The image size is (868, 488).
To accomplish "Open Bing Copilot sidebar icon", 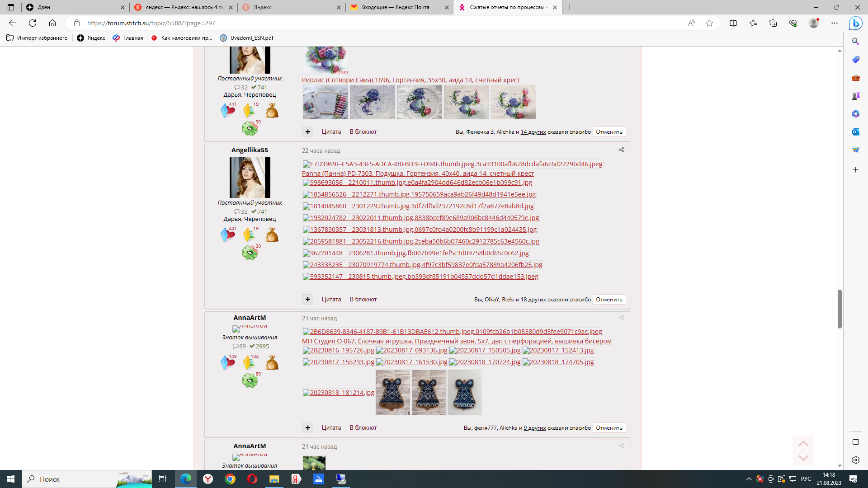I will (855, 23).
